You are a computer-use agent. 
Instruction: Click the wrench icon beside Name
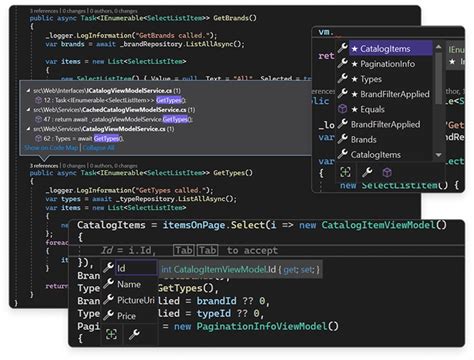click(x=108, y=283)
